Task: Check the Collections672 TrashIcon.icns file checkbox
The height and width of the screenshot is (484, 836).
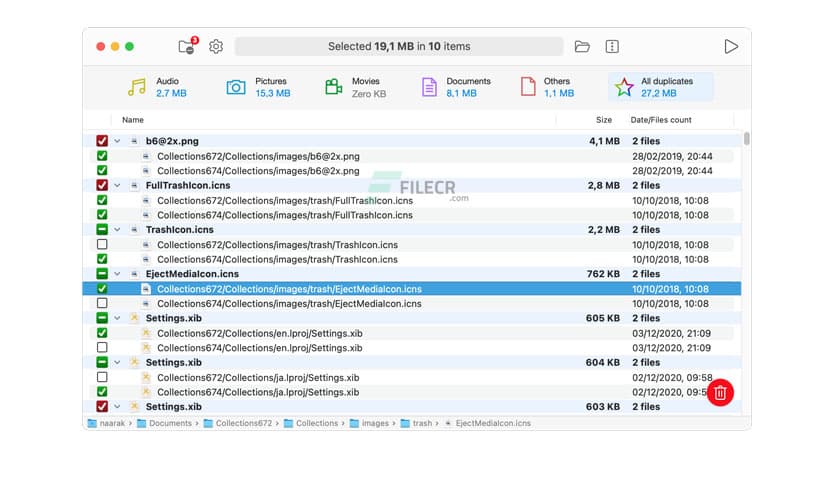Action: point(102,245)
